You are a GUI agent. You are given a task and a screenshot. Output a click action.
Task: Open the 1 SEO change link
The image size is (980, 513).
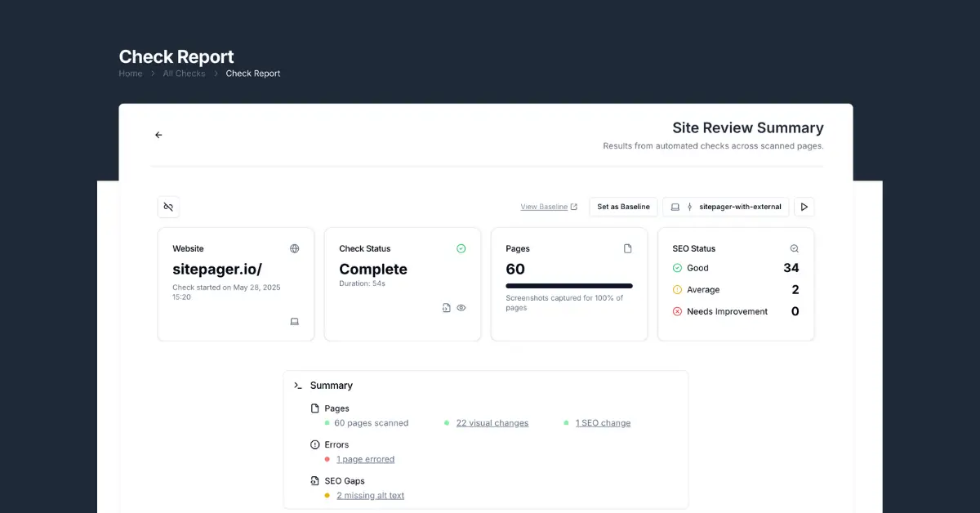pyautogui.click(x=603, y=423)
